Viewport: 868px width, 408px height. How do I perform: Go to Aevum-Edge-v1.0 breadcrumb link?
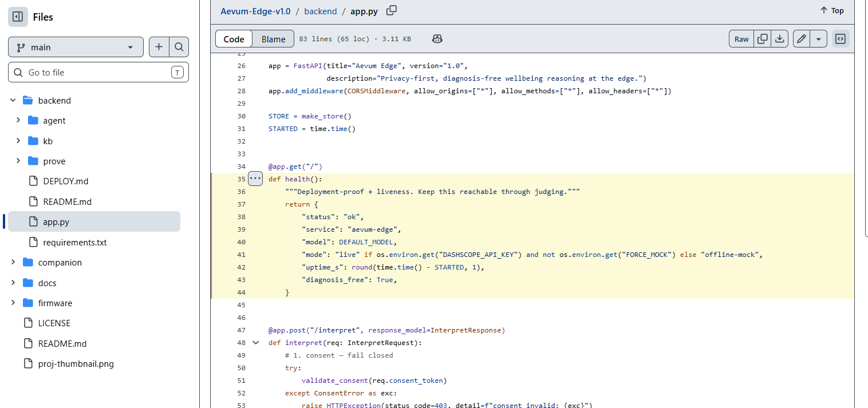[x=255, y=11]
